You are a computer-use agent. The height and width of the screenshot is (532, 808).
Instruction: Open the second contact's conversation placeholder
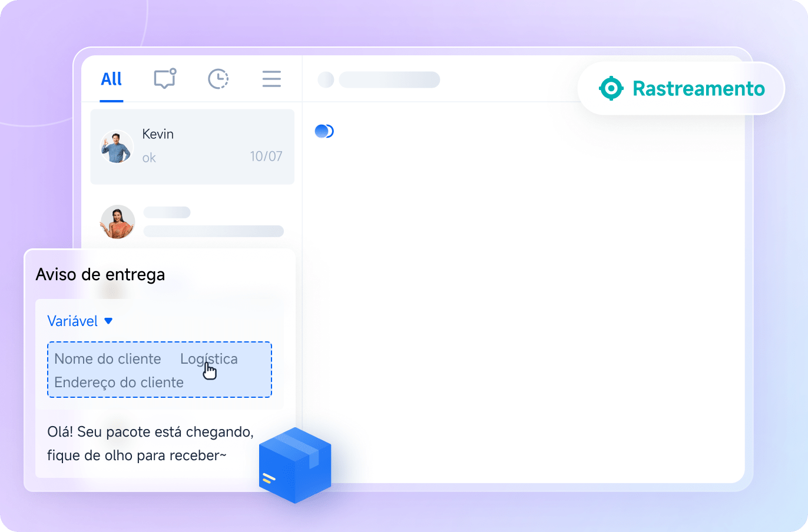coord(213,222)
